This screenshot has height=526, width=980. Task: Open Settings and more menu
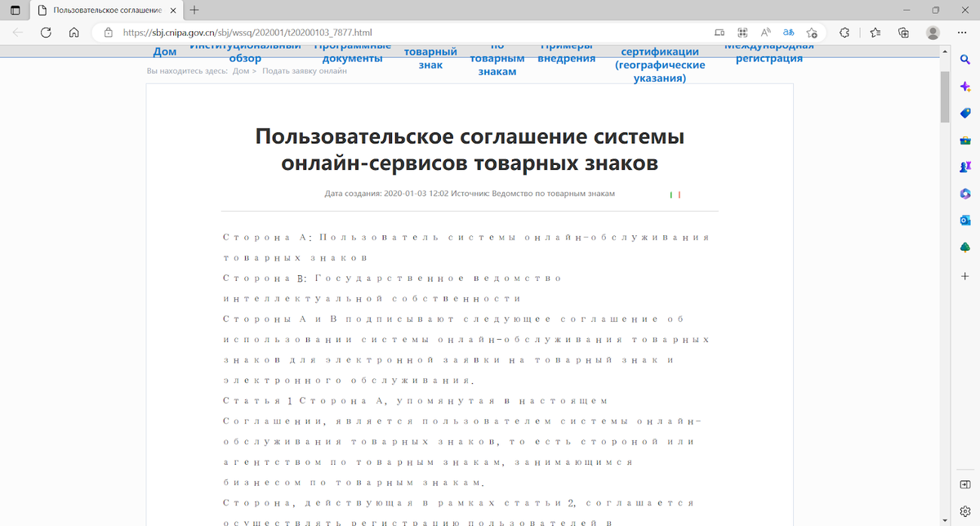tap(962, 33)
